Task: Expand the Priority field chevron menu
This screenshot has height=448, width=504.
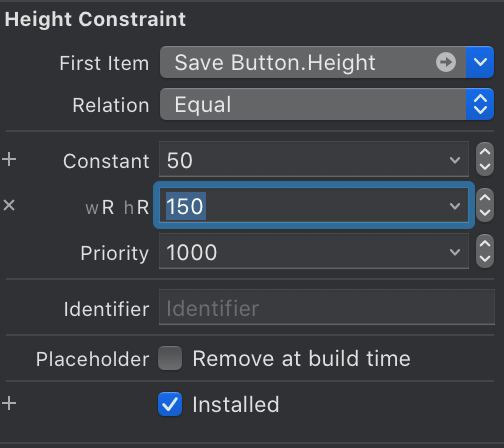Action: 455,252
